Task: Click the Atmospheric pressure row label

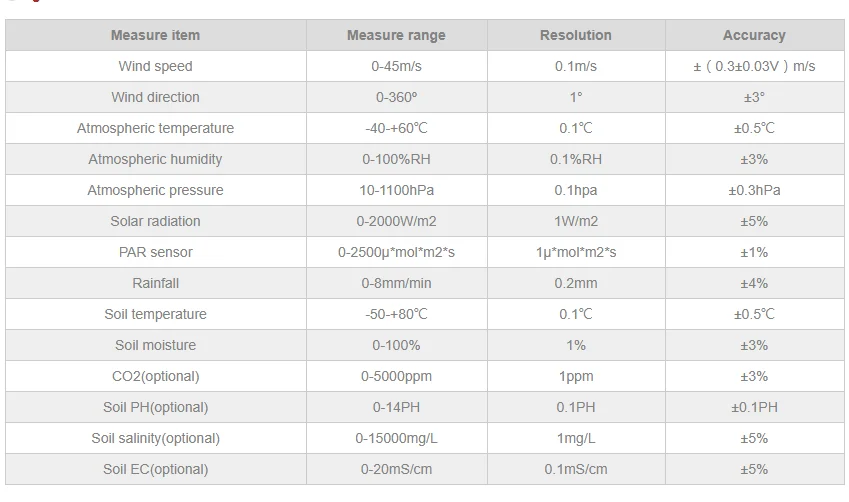Action: 155,190
